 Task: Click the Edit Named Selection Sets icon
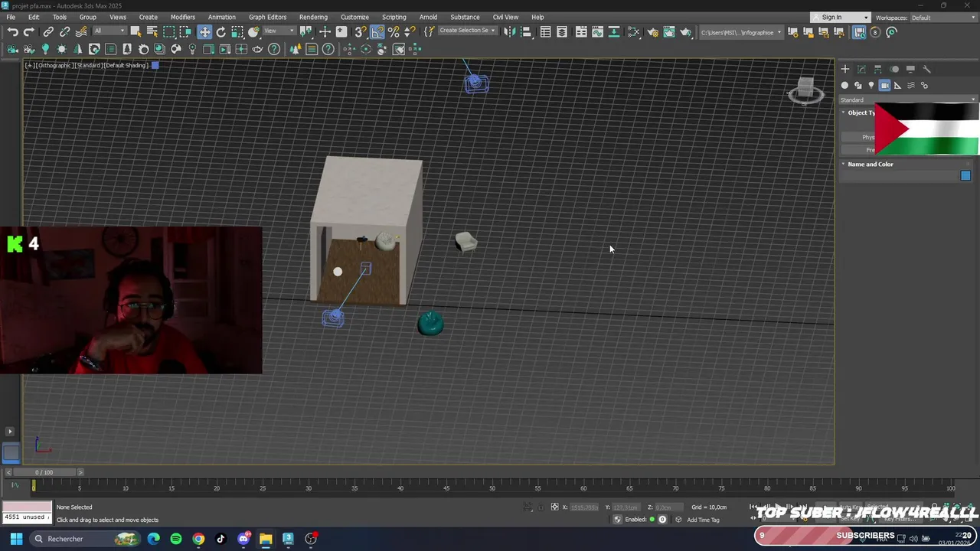pyautogui.click(x=429, y=32)
